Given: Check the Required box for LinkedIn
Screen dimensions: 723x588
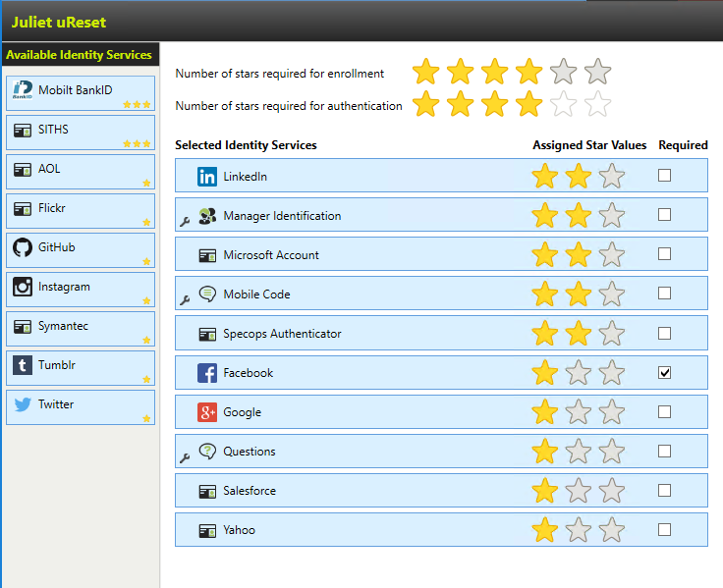Looking at the screenshot, I should (x=665, y=176).
